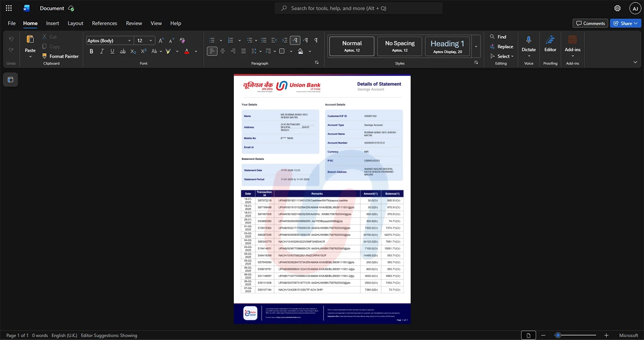
Task: Click the shading paint bucket
Action: (301, 51)
